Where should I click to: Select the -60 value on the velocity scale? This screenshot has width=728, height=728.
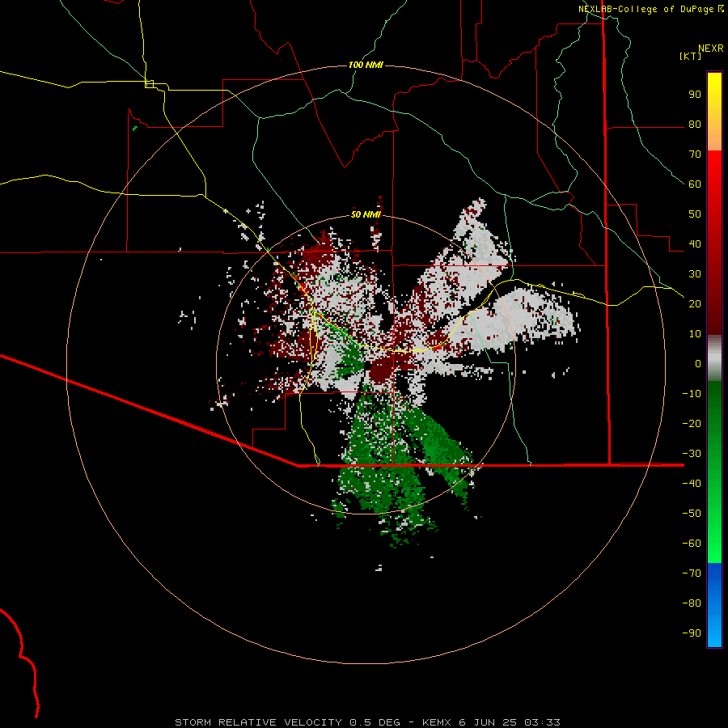click(x=692, y=544)
